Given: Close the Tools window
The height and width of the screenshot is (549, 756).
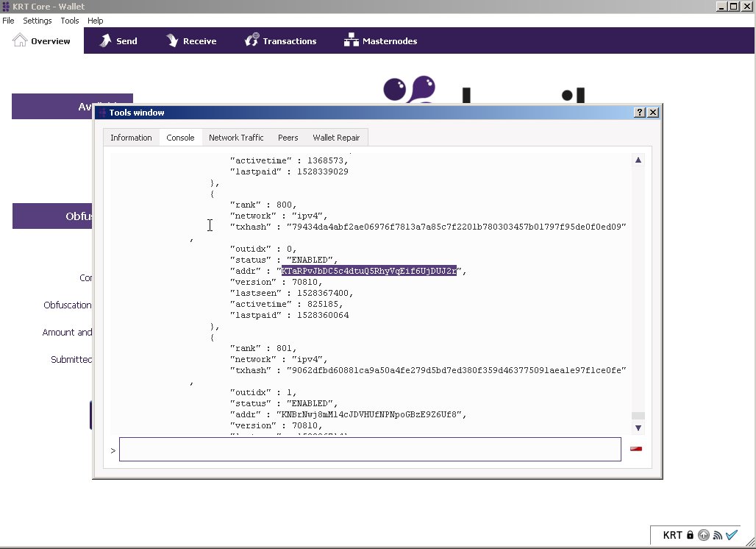Looking at the screenshot, I should point(653,113).
